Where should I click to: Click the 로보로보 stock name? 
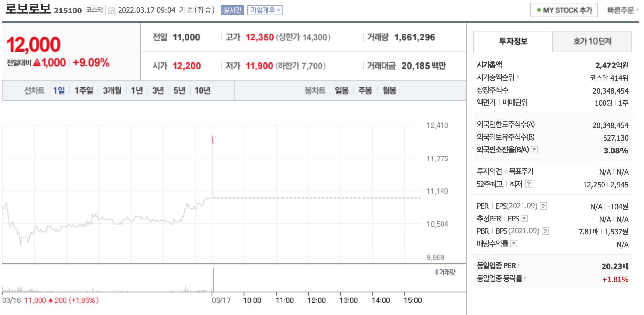(x=28, y=9)
